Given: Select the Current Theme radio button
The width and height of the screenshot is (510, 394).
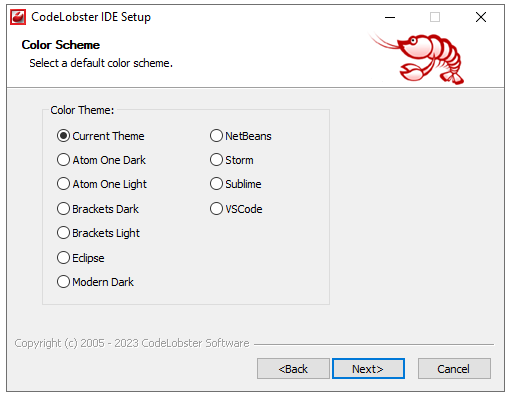Looking at the screenshot, I should click(x=100, y=136).
